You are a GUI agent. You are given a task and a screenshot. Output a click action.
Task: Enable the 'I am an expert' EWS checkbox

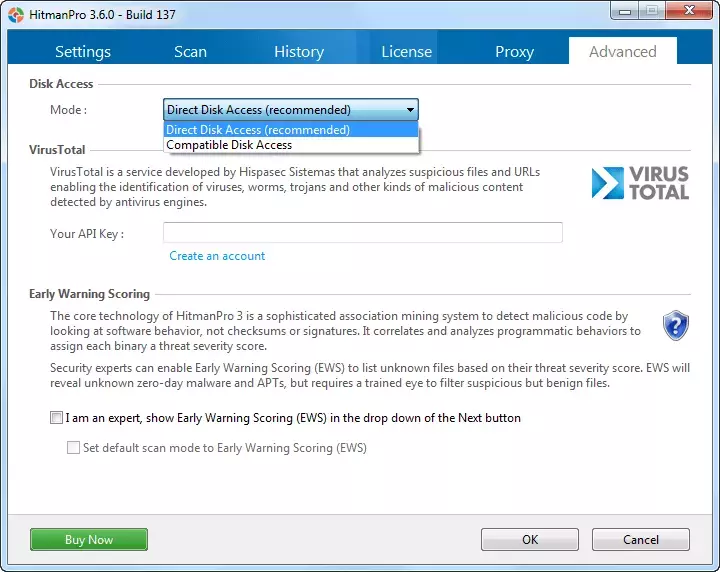click(56, 418)
